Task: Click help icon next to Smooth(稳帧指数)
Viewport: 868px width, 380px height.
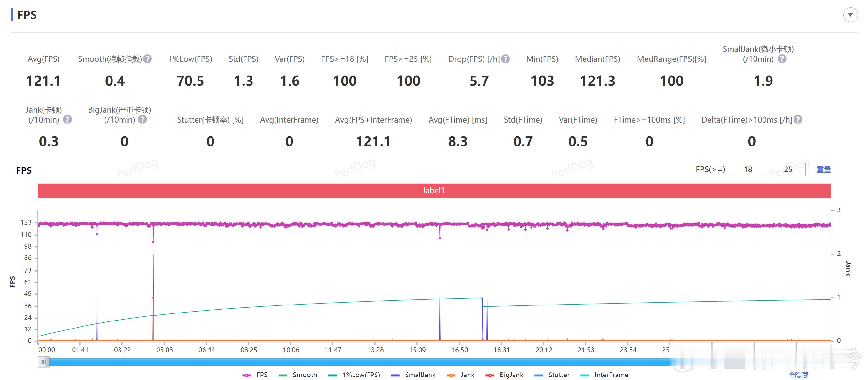Action: [147, 59]
